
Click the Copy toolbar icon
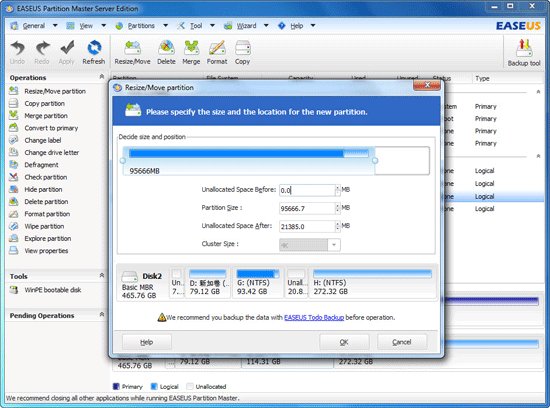tap(242, 48)
